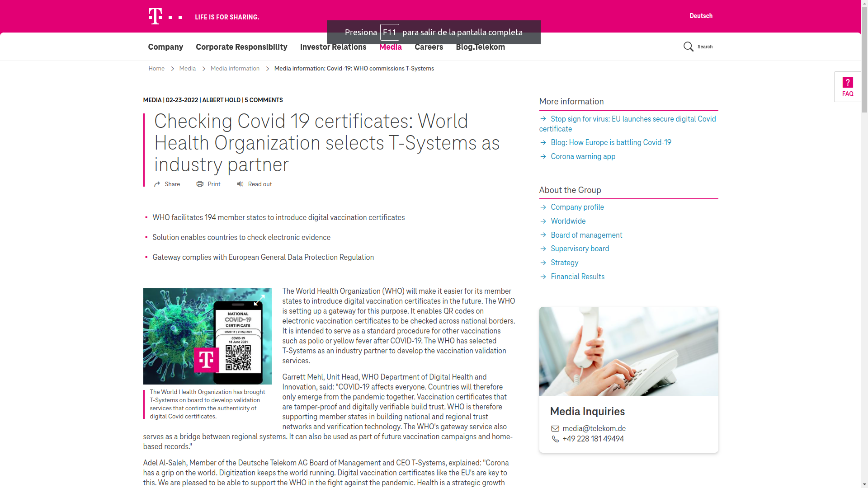
Task: Click the 5 Comments link
Action: [264, 100]
